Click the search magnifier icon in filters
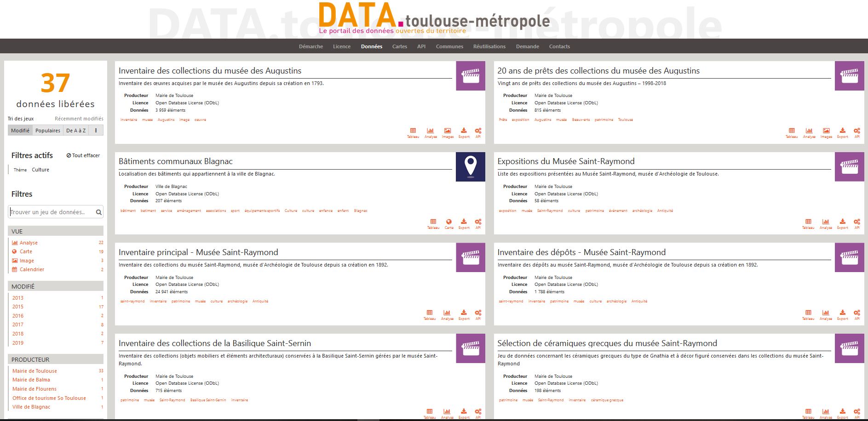 click(x=98, y=212)
